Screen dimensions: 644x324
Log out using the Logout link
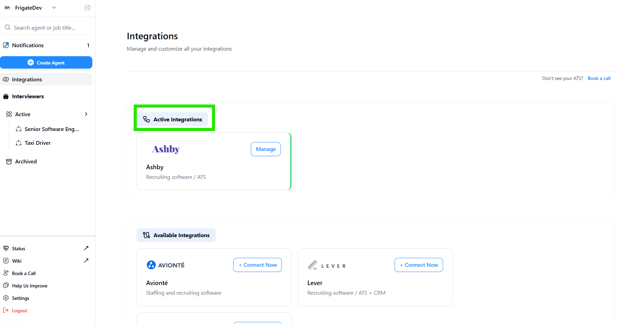(x=19, y=311)
